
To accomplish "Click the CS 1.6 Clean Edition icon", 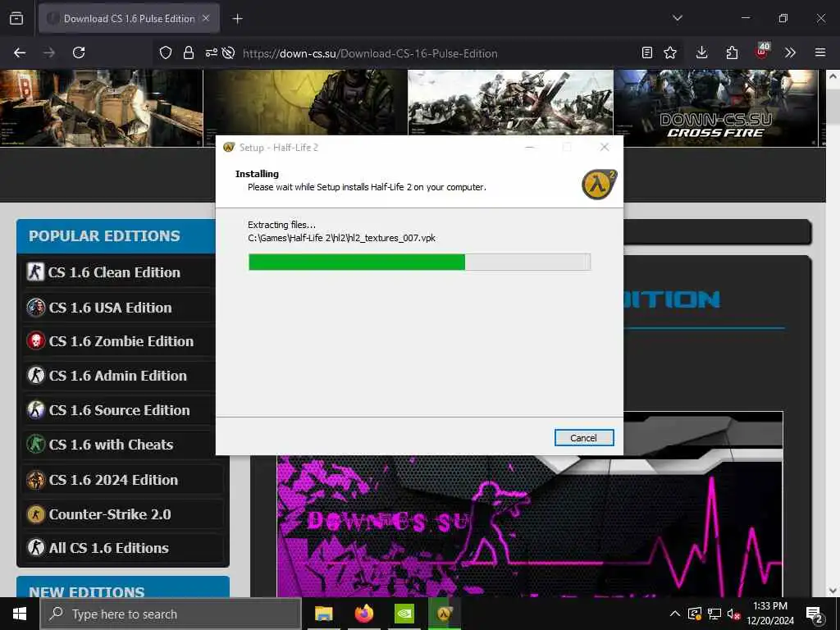I will (35, 272).
